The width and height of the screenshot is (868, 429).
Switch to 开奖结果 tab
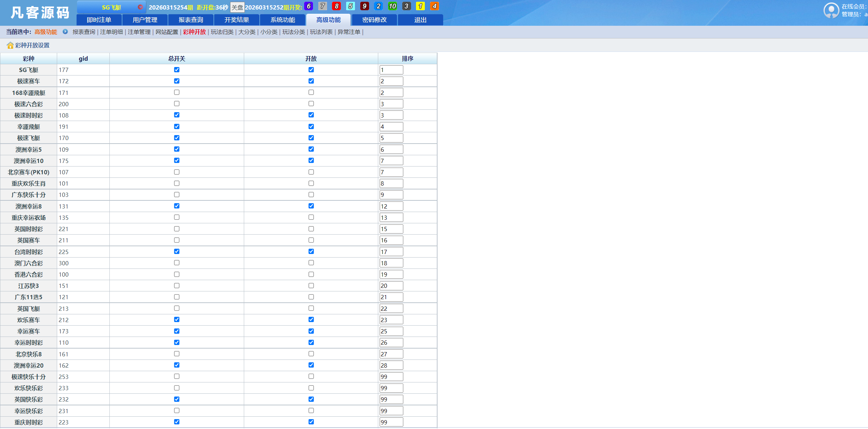pyautogui.click(x=236, y=20)
